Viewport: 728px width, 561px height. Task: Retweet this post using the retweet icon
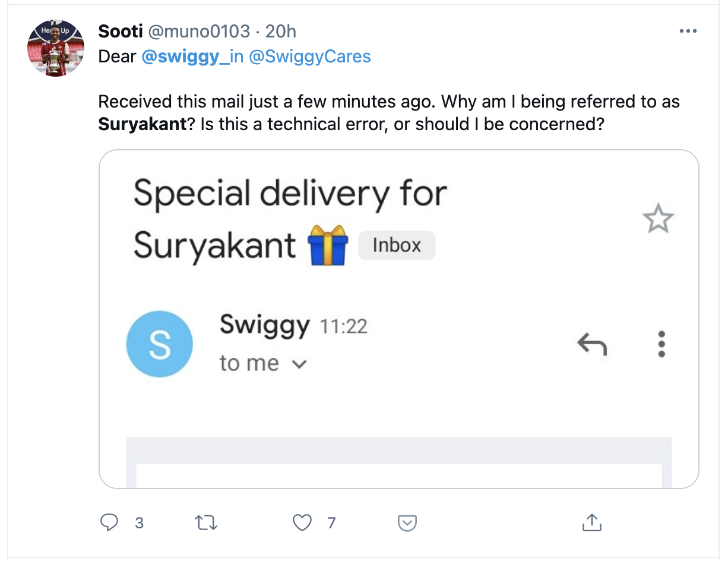click(206, 522)
